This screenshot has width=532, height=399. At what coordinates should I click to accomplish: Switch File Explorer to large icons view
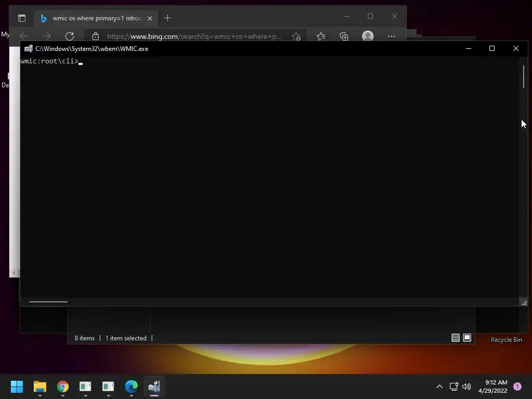[467, 338]
